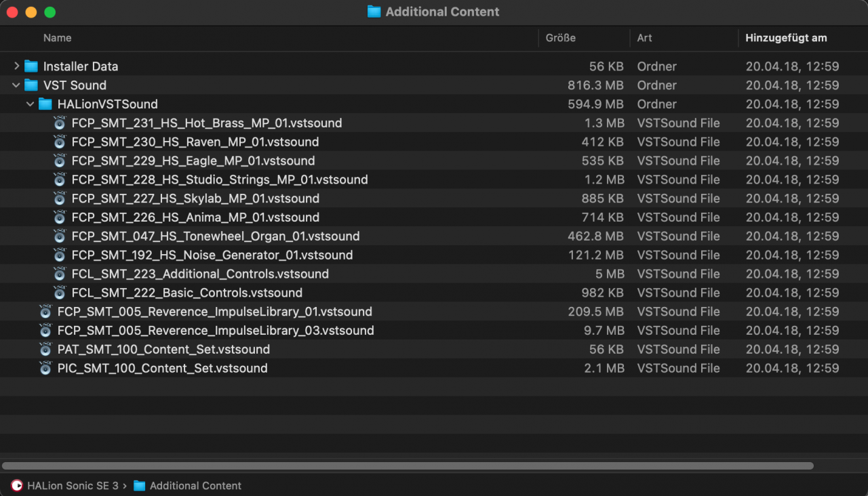Click the 816.3 MB size value
This screenshot has width=868, height=496.
pos(595,85)
